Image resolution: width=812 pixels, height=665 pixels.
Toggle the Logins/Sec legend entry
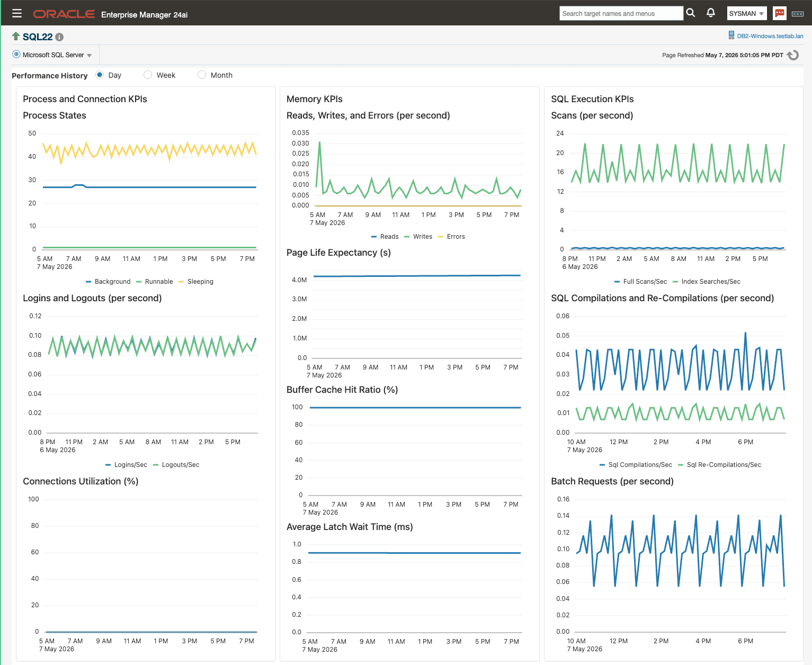pyautogui.click(x=126, y=465)
